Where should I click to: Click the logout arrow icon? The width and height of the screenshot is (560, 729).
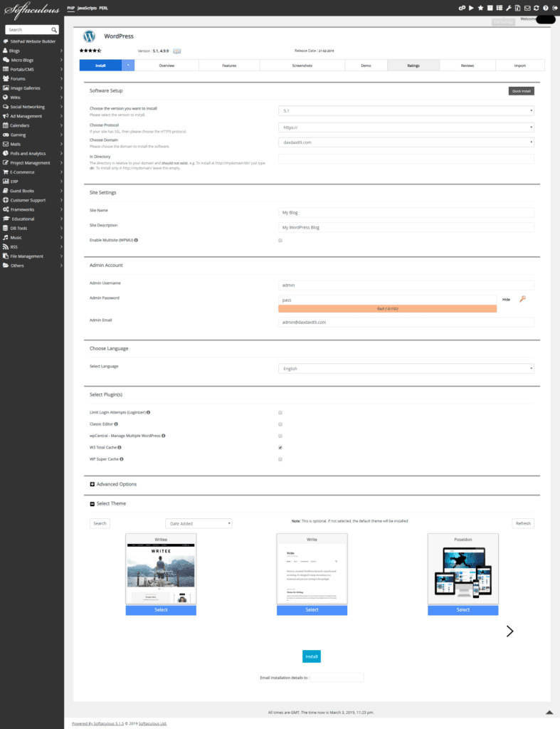555,8
